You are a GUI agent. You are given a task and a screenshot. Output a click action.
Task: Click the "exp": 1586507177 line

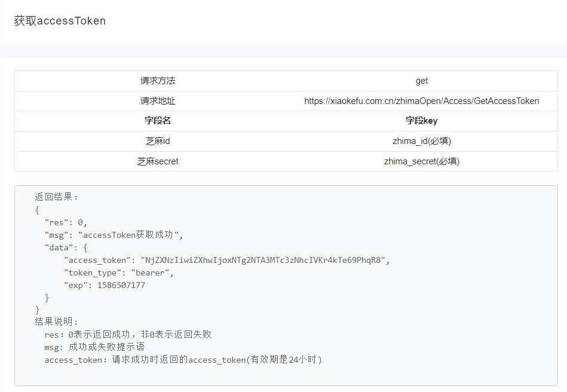[105, 285]
